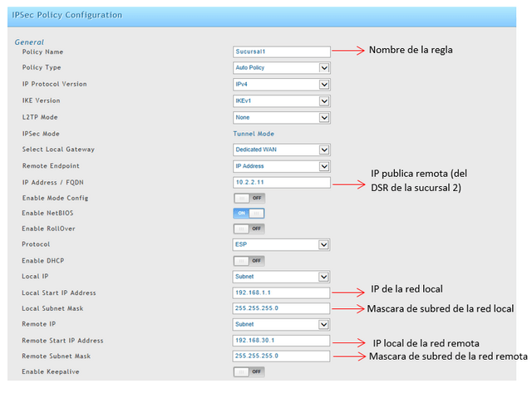Open the IP Protocol Version dropdown
Screen dimensions: 532x403
click(x=282, y=85)
